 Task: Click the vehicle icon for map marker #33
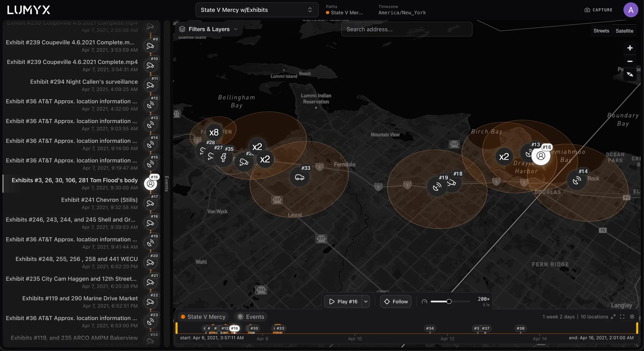[x=299, y=177]
